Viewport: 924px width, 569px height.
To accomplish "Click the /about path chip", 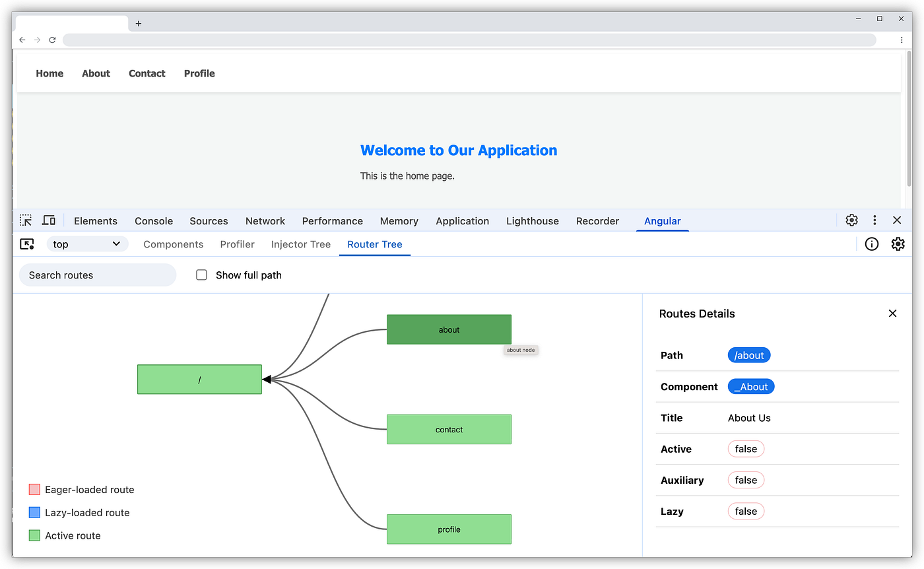I will (749, 355).
